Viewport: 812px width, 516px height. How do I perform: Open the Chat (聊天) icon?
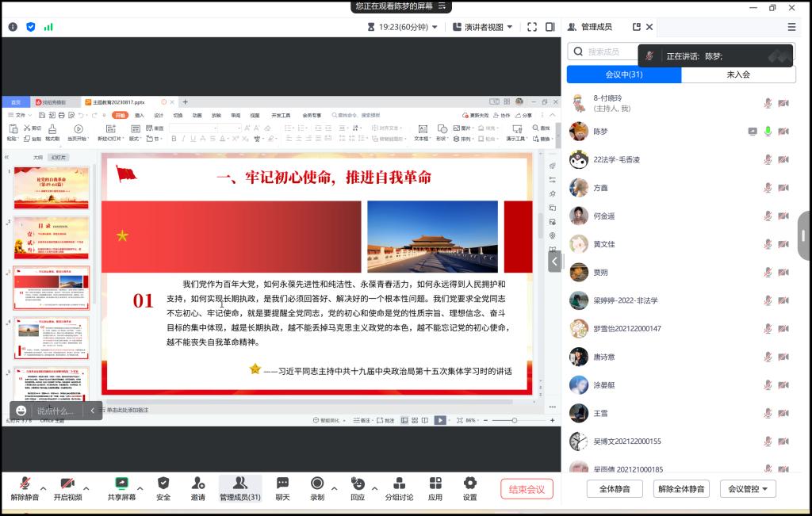282,484
